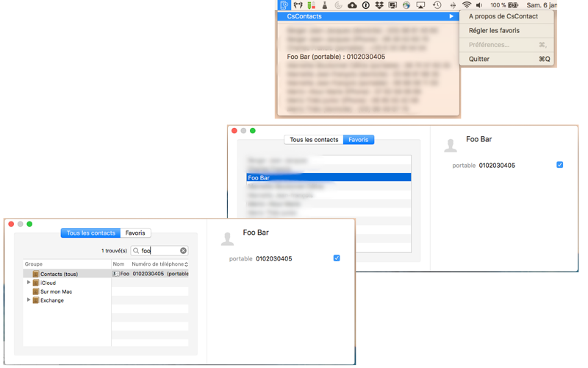
Task: Open the Dropbox menu bar icon
Action: coord(379,5)
